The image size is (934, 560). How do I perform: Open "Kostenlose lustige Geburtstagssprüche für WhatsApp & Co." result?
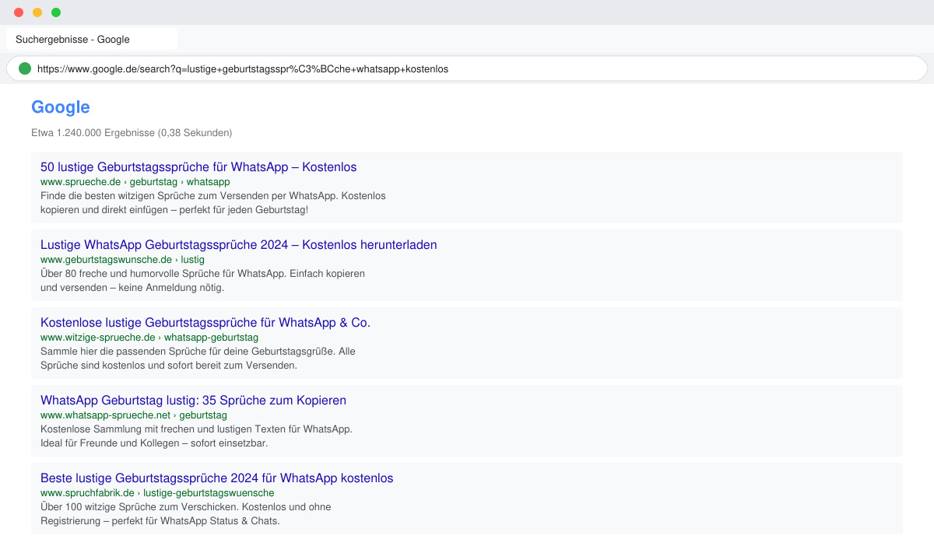coord(205,323)
